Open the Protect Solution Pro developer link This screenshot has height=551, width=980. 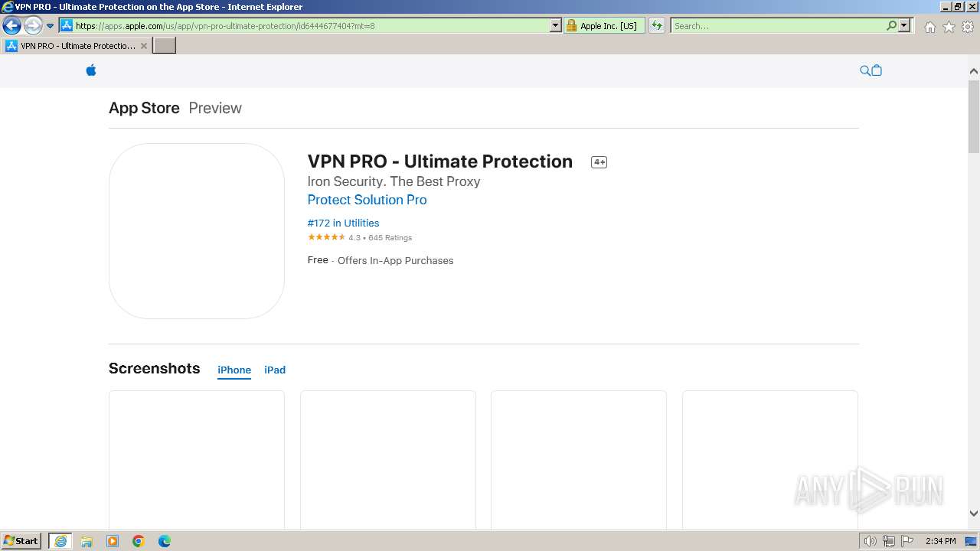[x=367, y=200]
